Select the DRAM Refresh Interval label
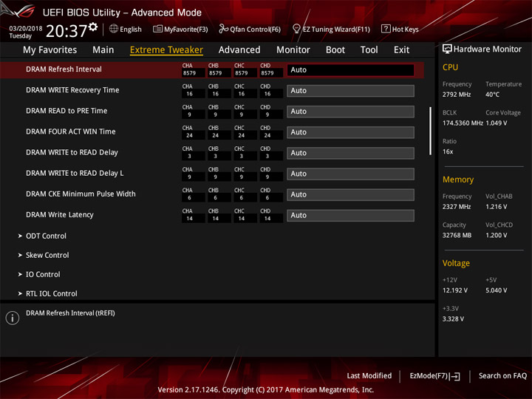 tap(64, 69)
